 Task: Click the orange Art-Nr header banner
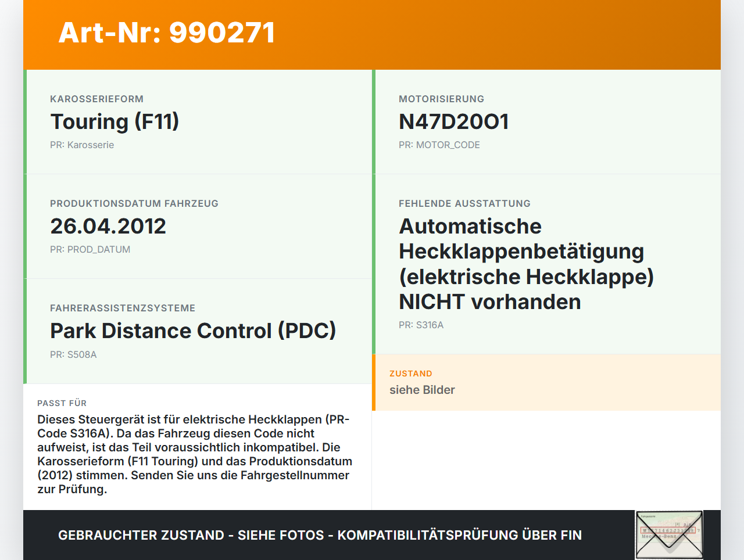click(x=372, y=34)
